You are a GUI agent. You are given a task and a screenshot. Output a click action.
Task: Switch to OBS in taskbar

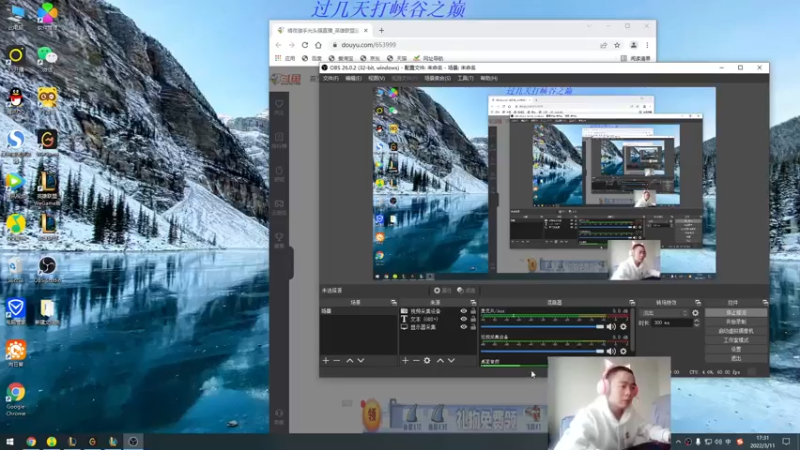point(133,441)
